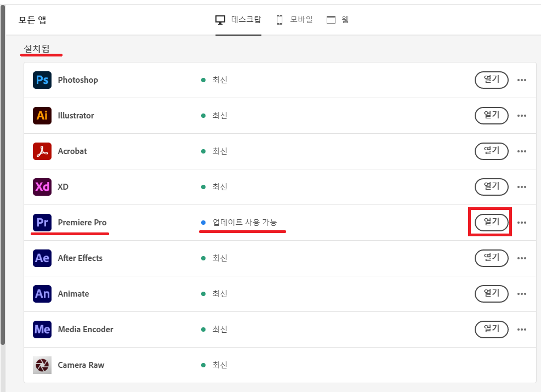Open more options for After Effects
Viewport: 541px width, 392px height.
[522, 258]
